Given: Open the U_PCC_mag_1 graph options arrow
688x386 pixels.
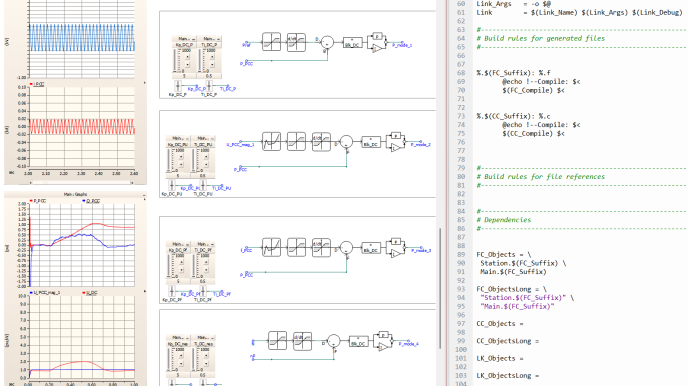Looking at the screenshot, I should coord(144,292).
